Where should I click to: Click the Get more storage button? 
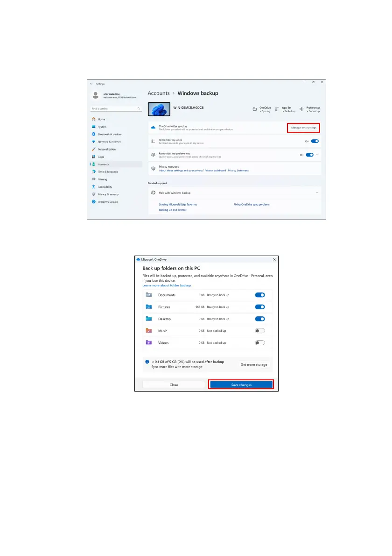(254, 364)
